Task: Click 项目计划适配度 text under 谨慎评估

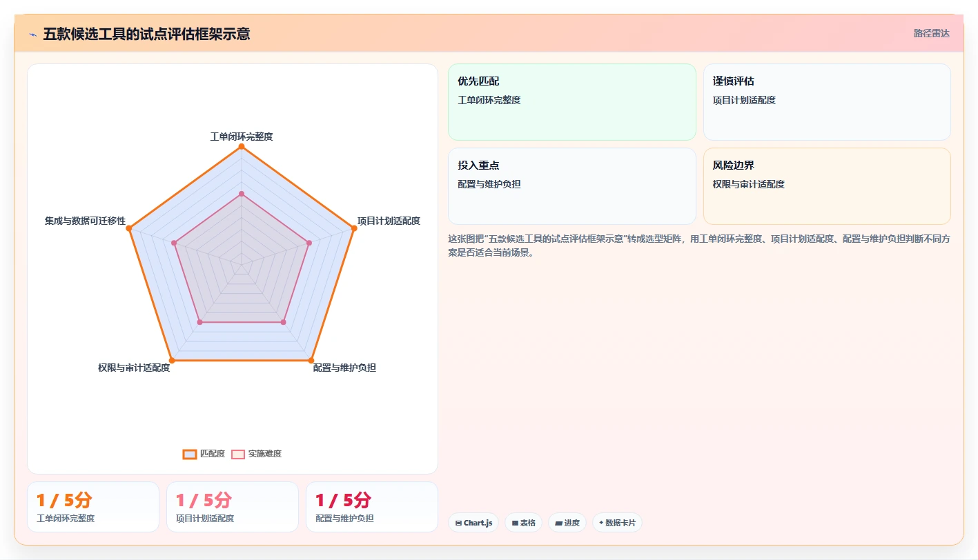Action: click(745, 100)
